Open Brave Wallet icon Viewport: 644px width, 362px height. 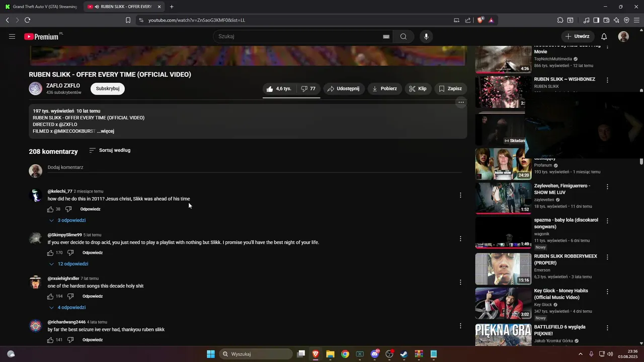tap(606, 20)
